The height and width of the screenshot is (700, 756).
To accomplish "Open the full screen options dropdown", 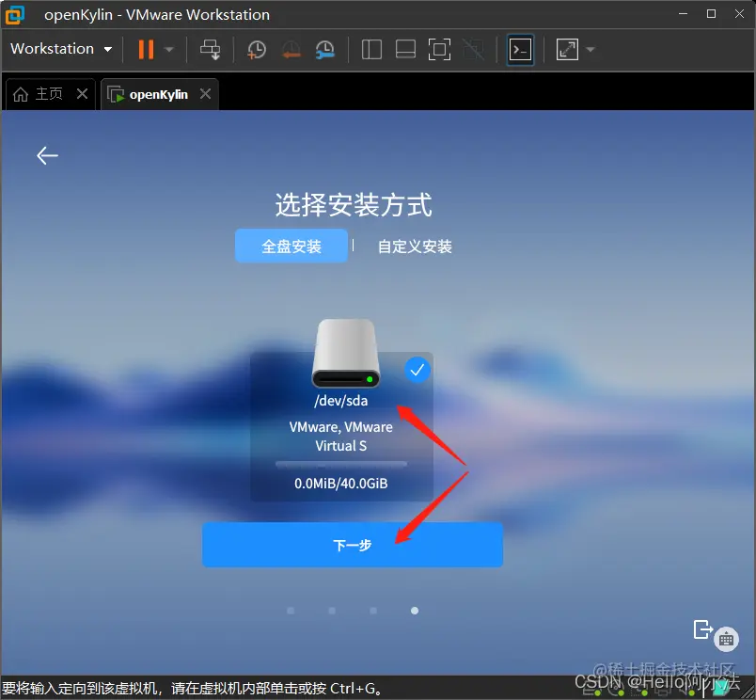I will [x=590, y=49].
